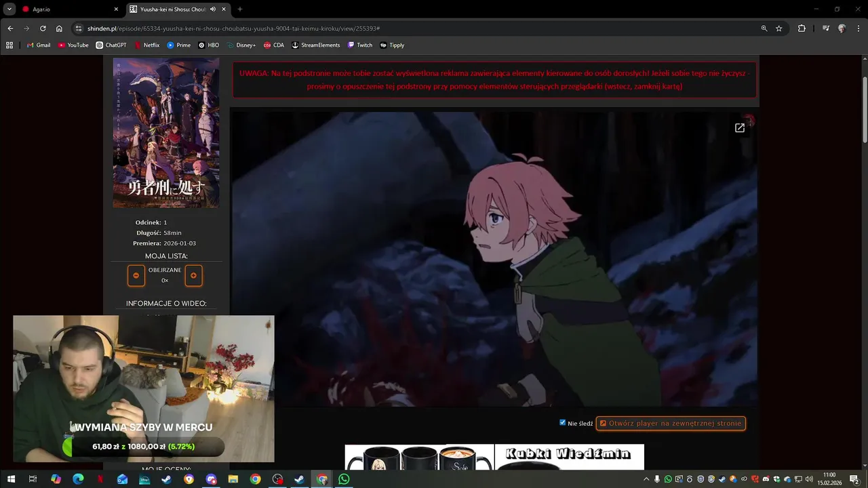
Task: Open the ChatGPT bookmark
Action: tap(111, 45)
